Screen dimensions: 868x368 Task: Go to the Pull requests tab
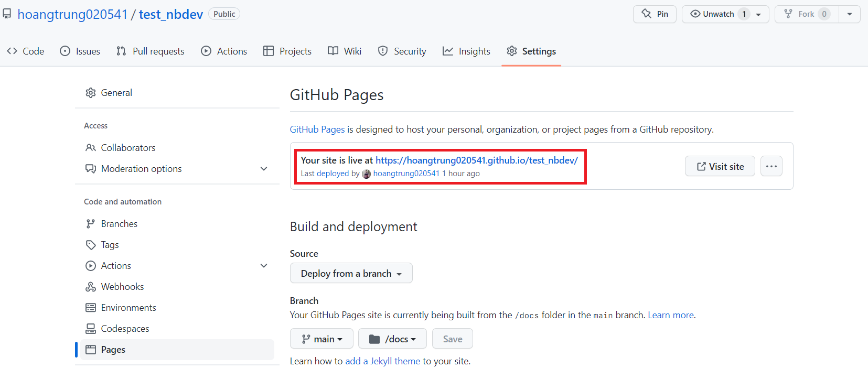tap(150, 51)
